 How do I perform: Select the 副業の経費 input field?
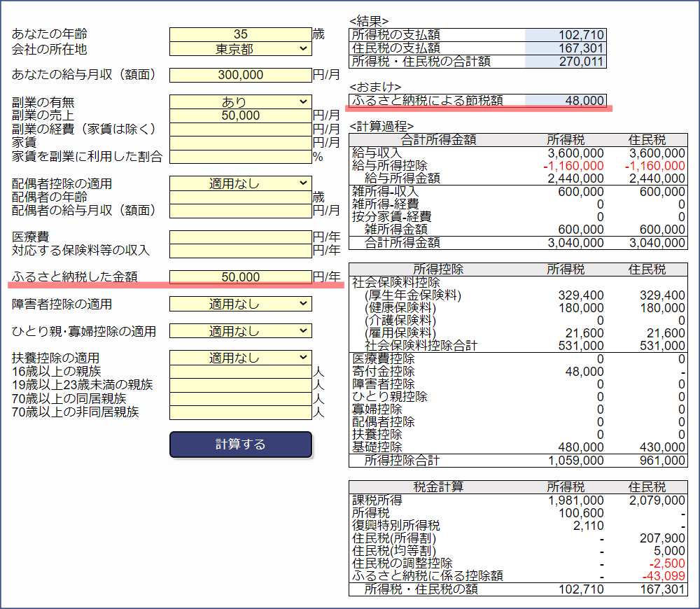[241, 129]
